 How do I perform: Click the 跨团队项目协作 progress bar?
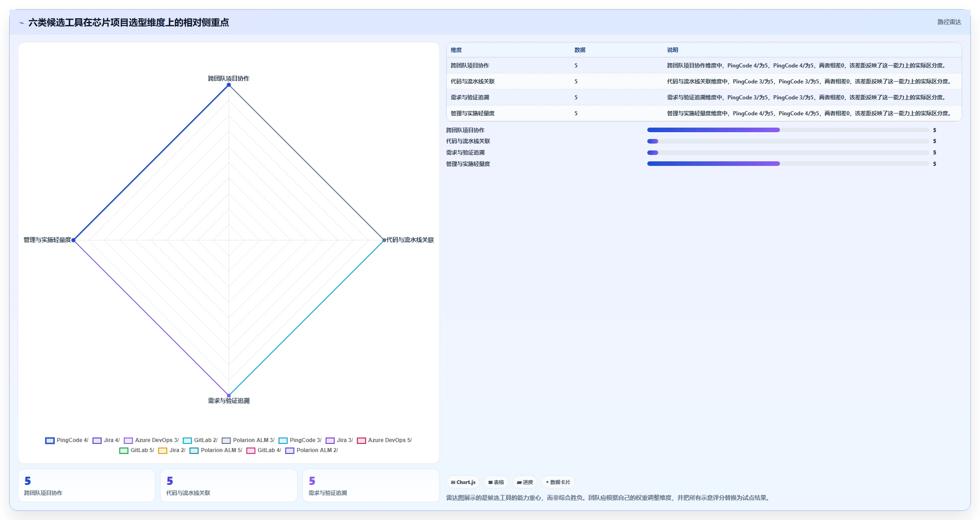pos(788,130)
